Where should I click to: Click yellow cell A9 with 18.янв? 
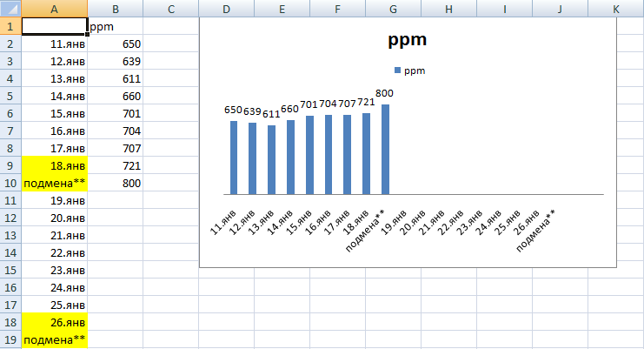(x=55, y=165)
